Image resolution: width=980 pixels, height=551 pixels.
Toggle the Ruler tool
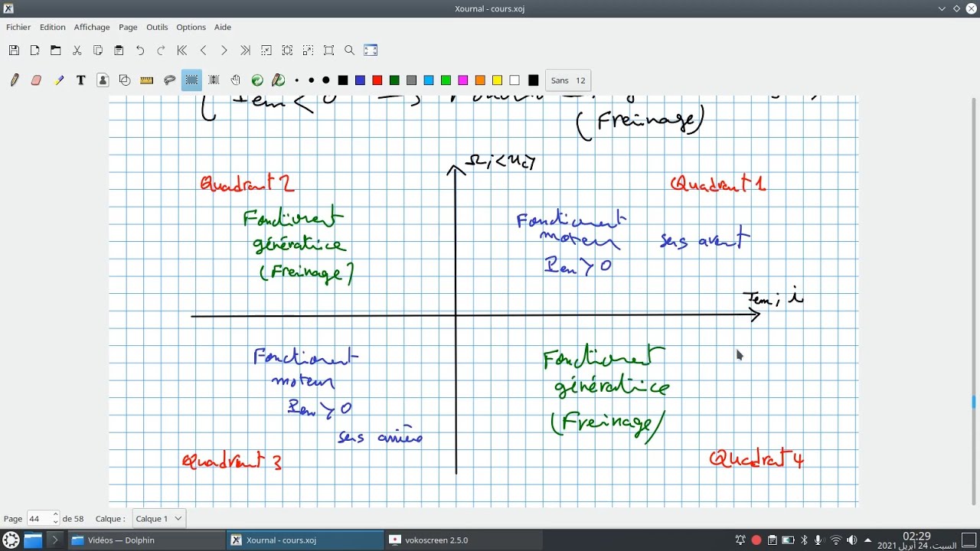[x=147, y=80]
